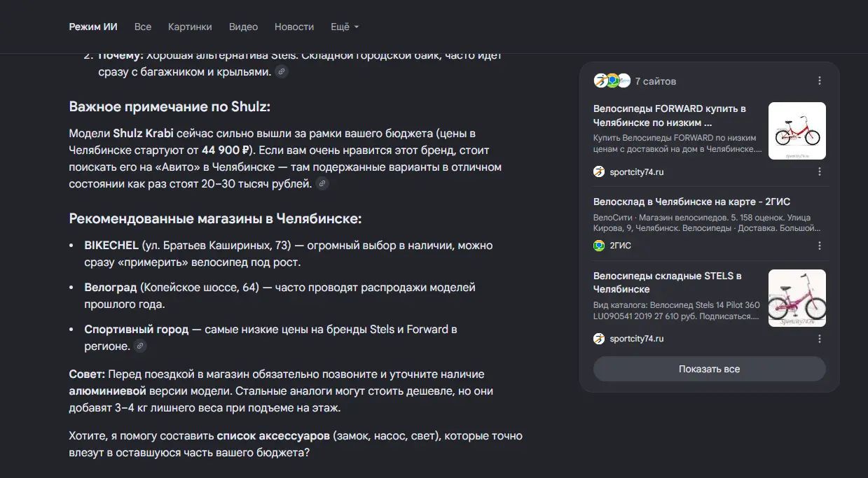Open source link icon after Shulz note
868x478 pixels.
point(322,184)
